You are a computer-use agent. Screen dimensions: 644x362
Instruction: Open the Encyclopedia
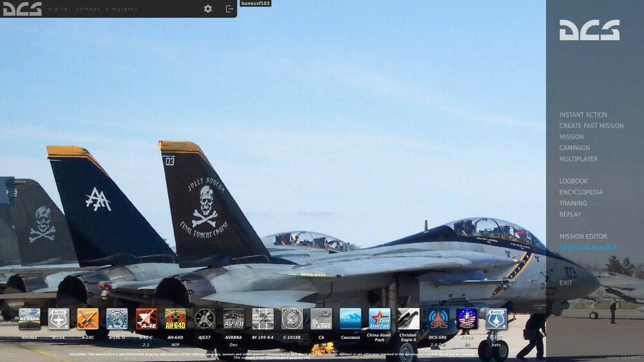click(x=581, y=193)
